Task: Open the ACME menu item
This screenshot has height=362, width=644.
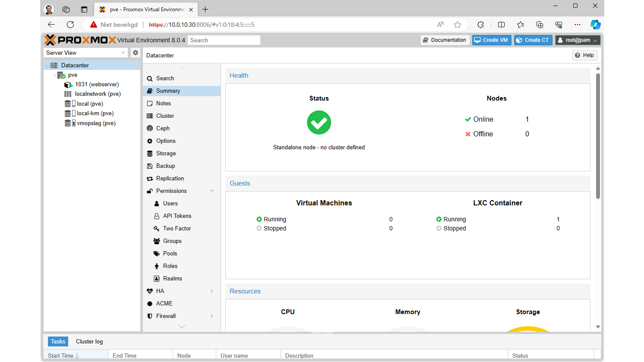Action: pyautogui.click(x=181, y=304)
